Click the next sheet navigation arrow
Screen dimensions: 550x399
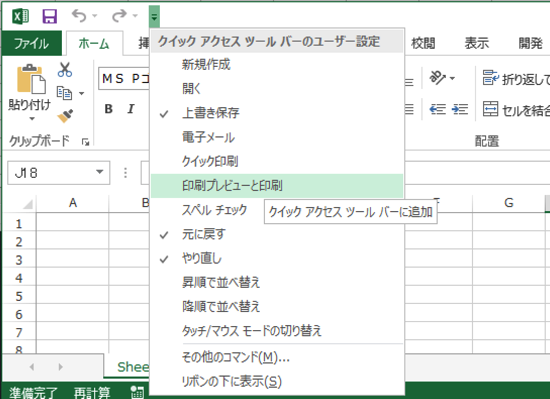click(61, 367)
